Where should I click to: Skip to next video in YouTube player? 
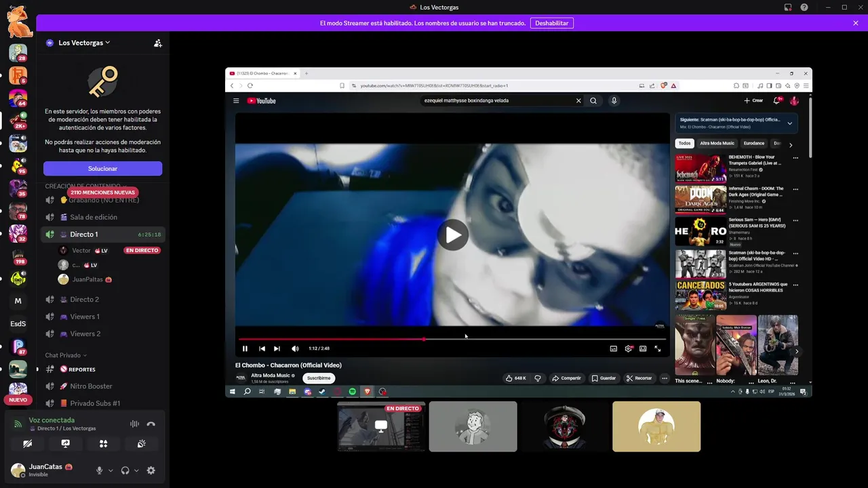(277, 348)
